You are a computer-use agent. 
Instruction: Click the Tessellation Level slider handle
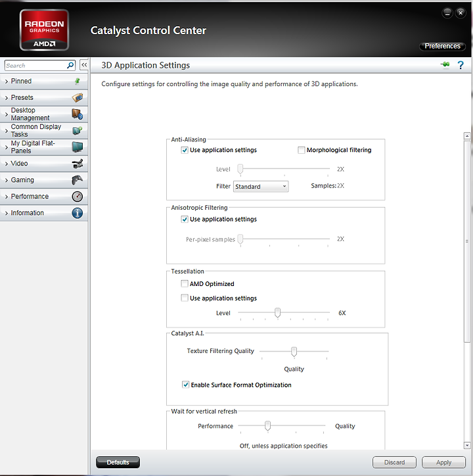[x=277, y=312]
